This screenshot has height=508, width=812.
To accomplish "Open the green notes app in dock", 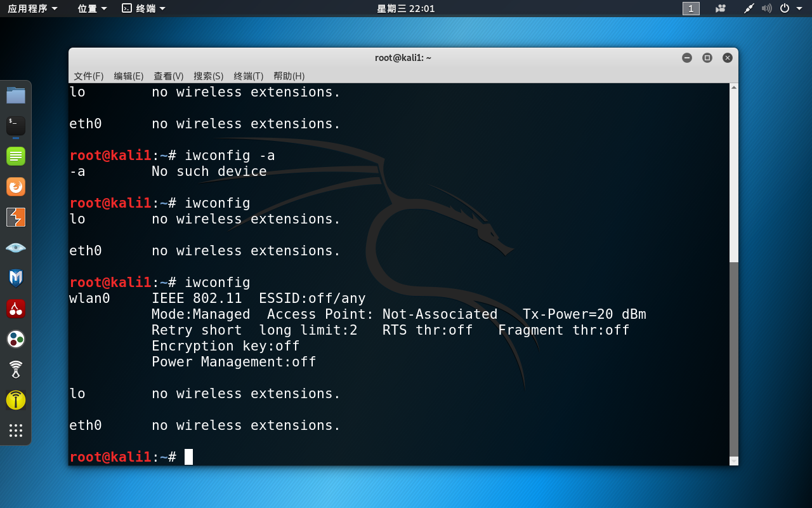I will click(16, 156).
